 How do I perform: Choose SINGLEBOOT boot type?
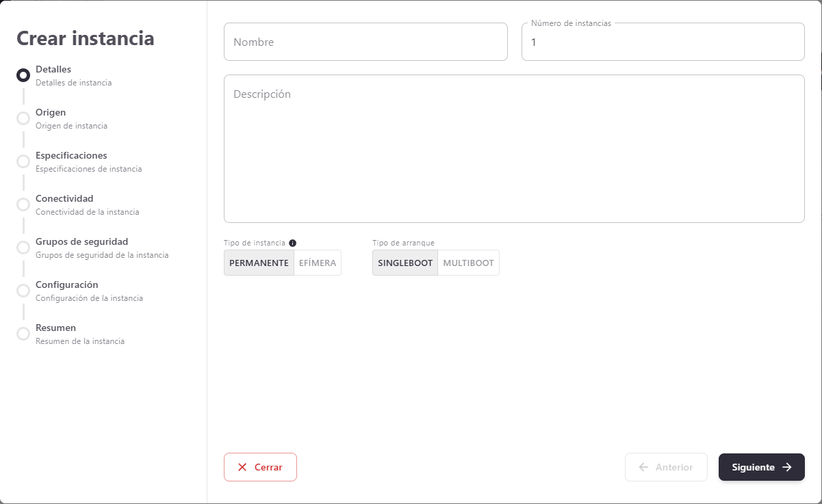tap(405, 263)
